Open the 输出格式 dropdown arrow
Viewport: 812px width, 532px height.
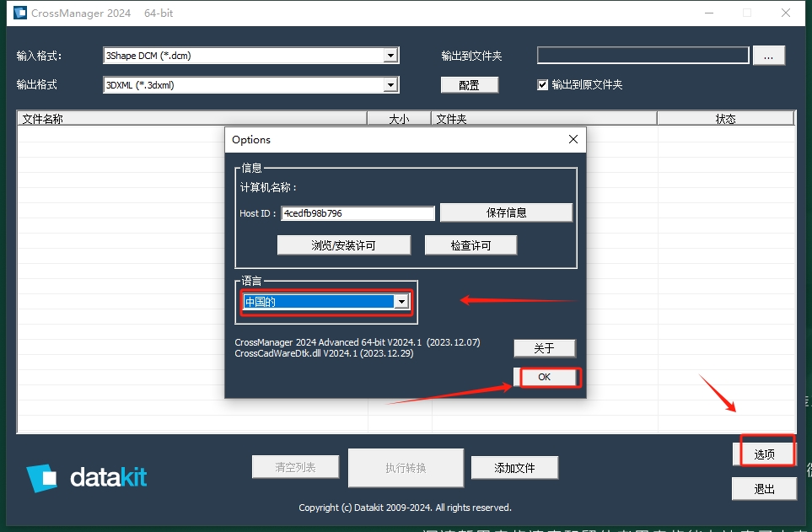click(x=390, y=85)
